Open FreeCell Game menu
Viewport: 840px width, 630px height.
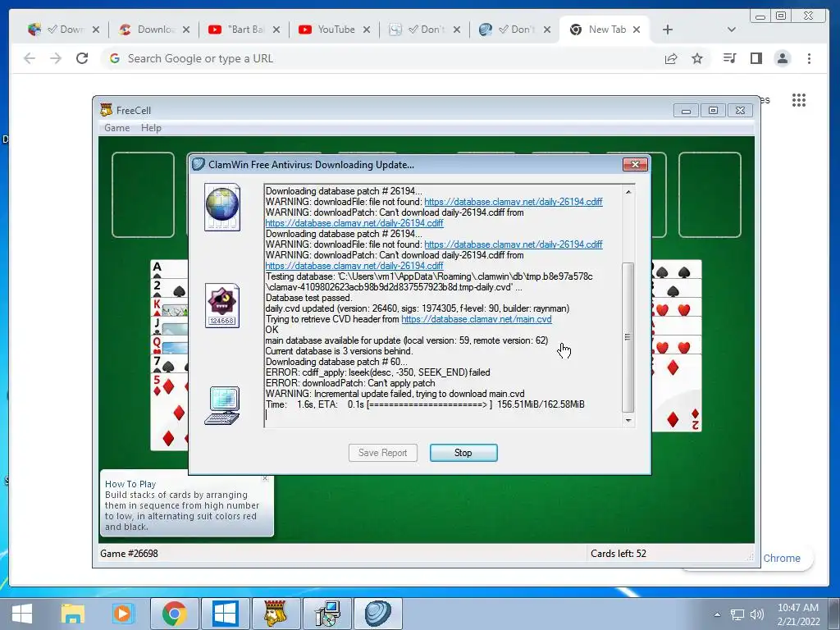[116, 128]
